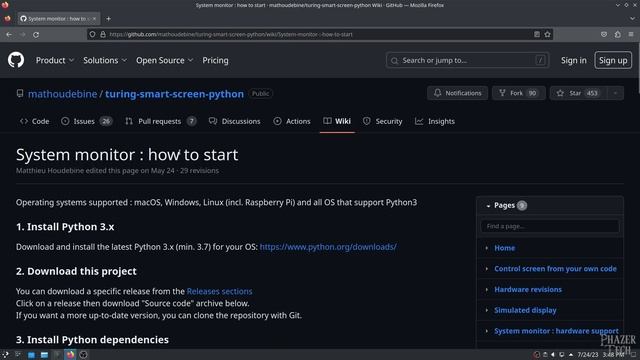Open the Firefox icon in the taskbar
The width and height of the screenshot is (640, 360).
click(70, 355)
